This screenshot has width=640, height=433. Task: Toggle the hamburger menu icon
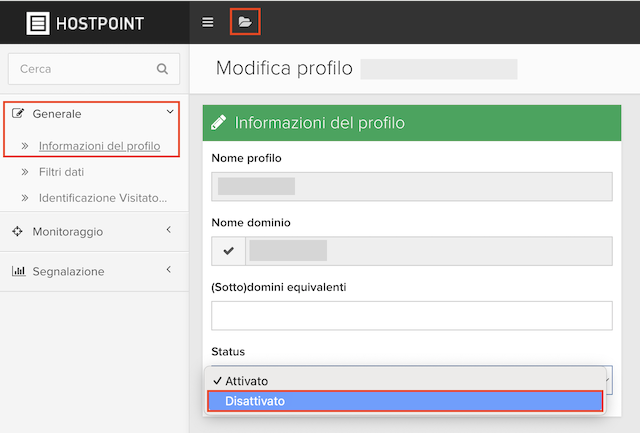click(208, 22)
